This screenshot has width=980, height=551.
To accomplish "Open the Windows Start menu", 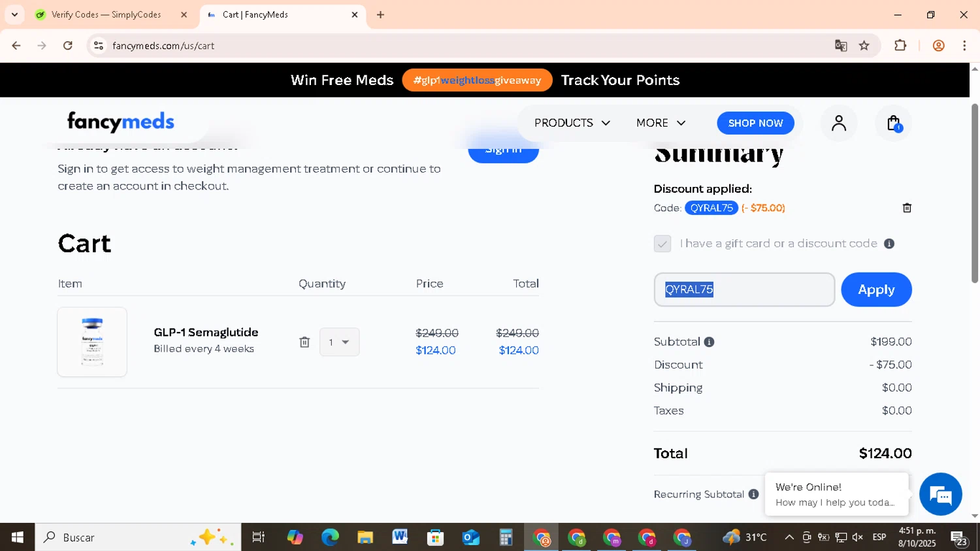I will point(18,537).
